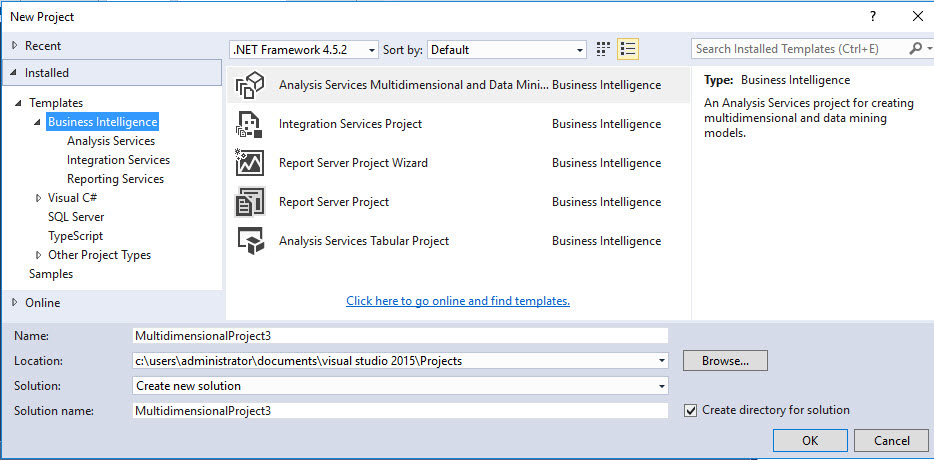Select Reporting Services in template tree
Image resolution: width=934 pixels, height=460 pixels.
click(115, 179)
